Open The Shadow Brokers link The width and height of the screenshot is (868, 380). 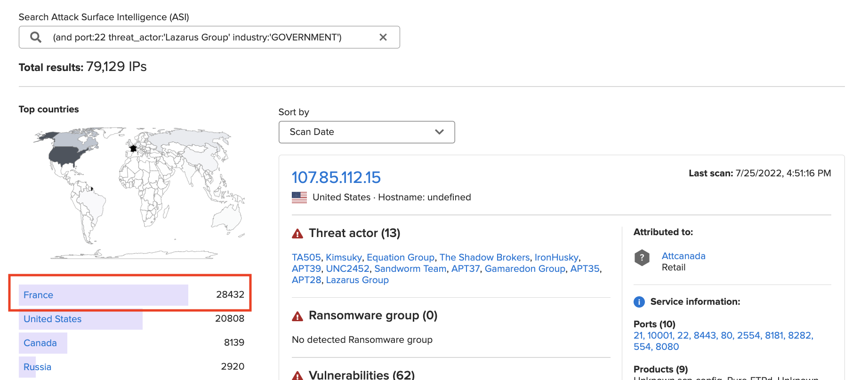click(484, 257)
